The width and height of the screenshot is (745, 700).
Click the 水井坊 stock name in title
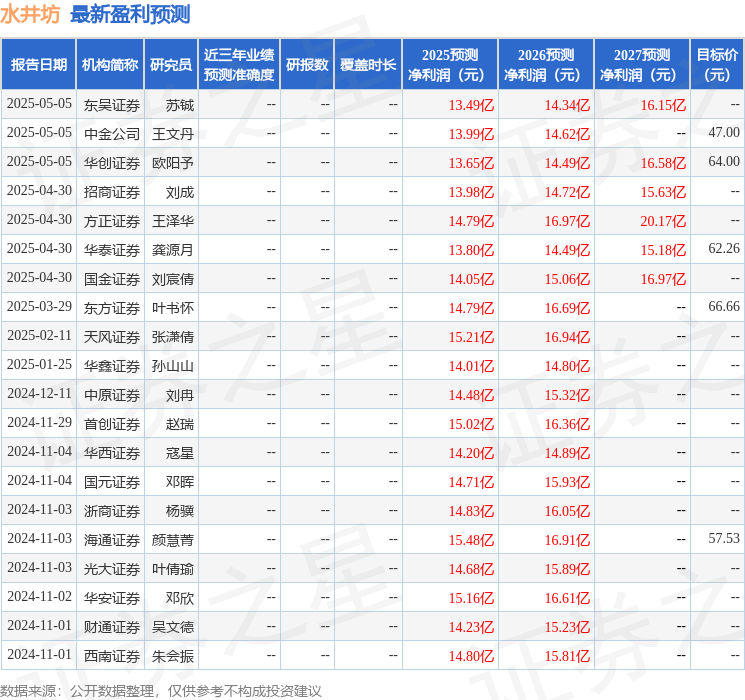click(x=30, y=14)
